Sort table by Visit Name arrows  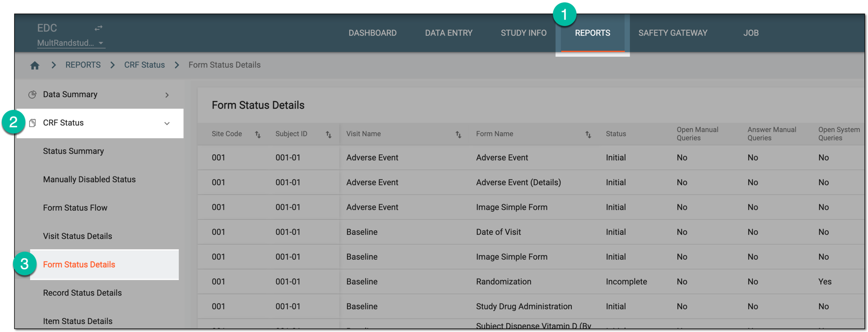point(458,134)
